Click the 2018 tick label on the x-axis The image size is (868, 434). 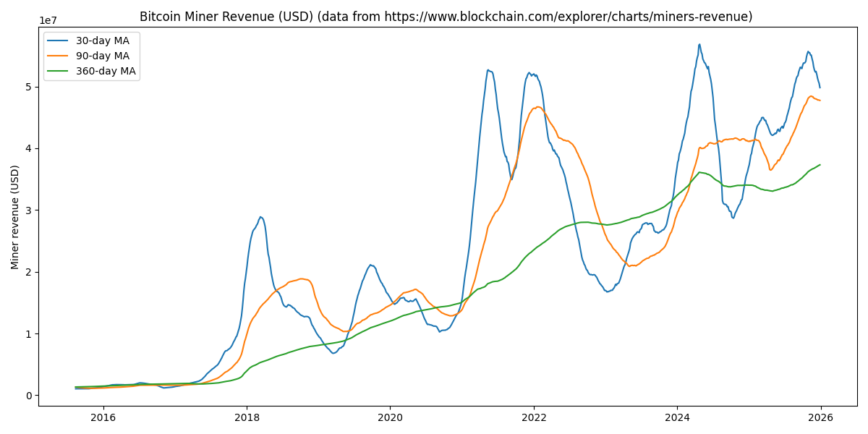(247, 417)
